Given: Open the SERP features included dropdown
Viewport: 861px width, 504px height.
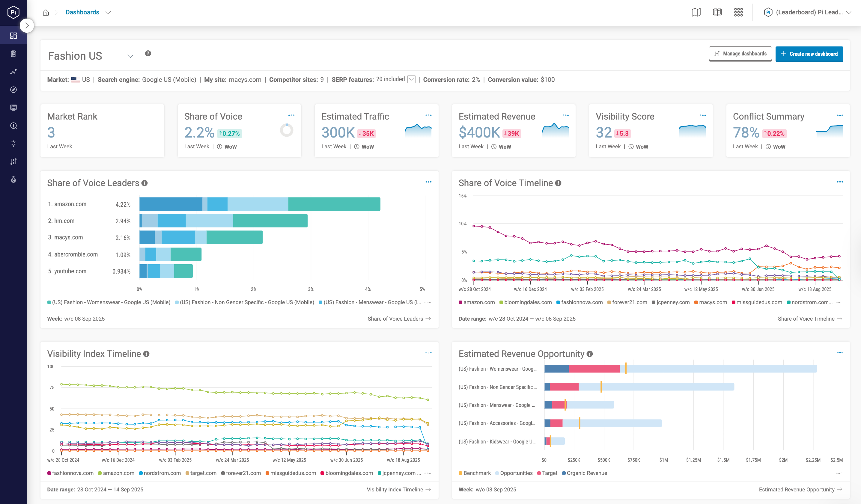Looking at the screenshot, I should click(x=412, y=79).
